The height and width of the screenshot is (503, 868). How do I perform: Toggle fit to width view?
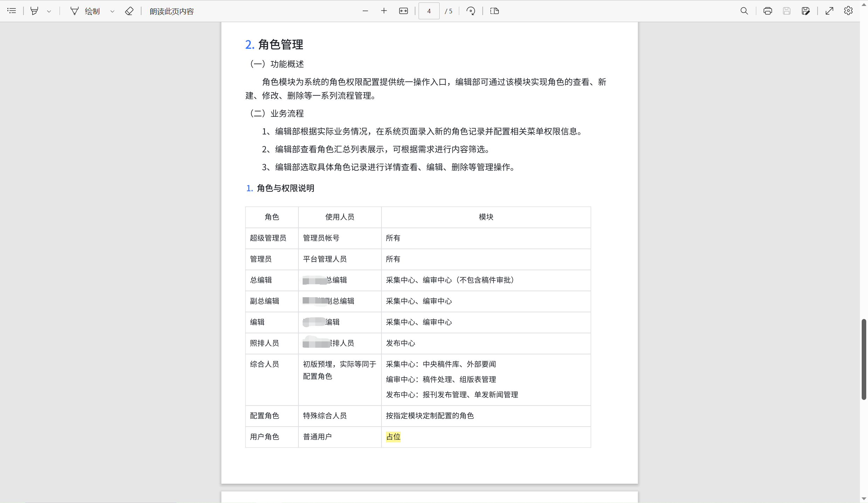coord(404,11)
